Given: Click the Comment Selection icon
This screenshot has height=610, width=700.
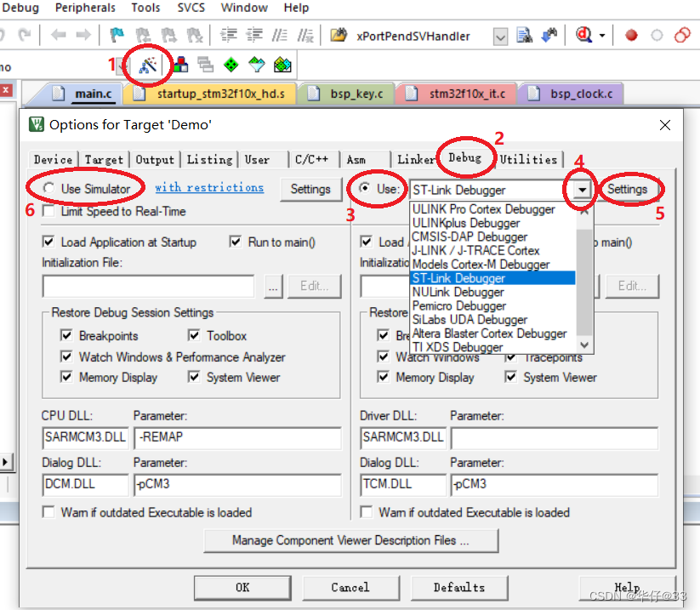Looking at the screenshot, I should [280, 35].
